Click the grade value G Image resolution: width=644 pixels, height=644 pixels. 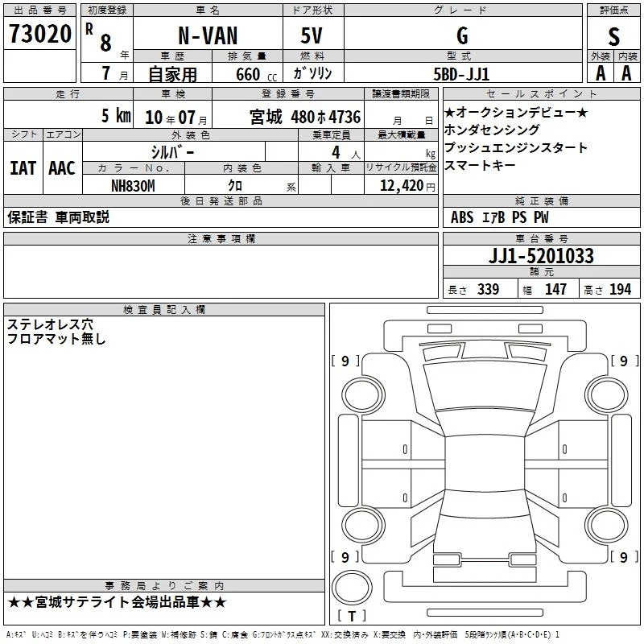(462, 35)
